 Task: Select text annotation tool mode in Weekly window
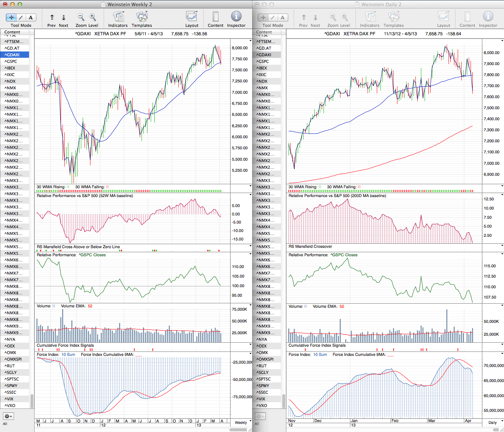(x=31, y=17)
